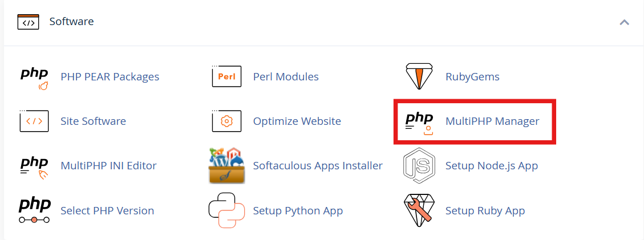Viewport: 644px width, 240px height.
Task: Click the Optimize Website gear icon
Action: [x=226, y=121]
